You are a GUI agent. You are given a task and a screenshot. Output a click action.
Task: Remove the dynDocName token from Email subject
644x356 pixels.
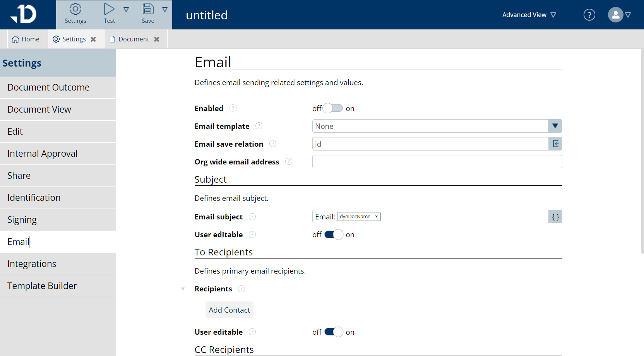[376, 216]
